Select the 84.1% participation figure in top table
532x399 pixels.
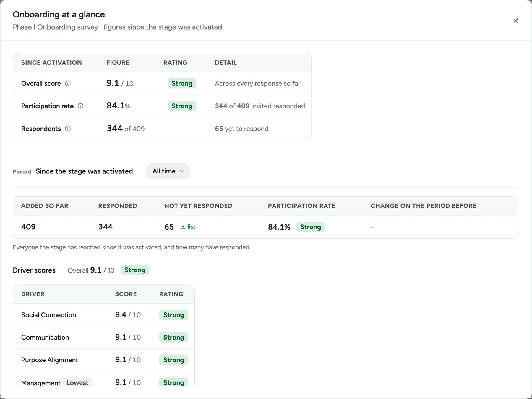coord(118,106)
